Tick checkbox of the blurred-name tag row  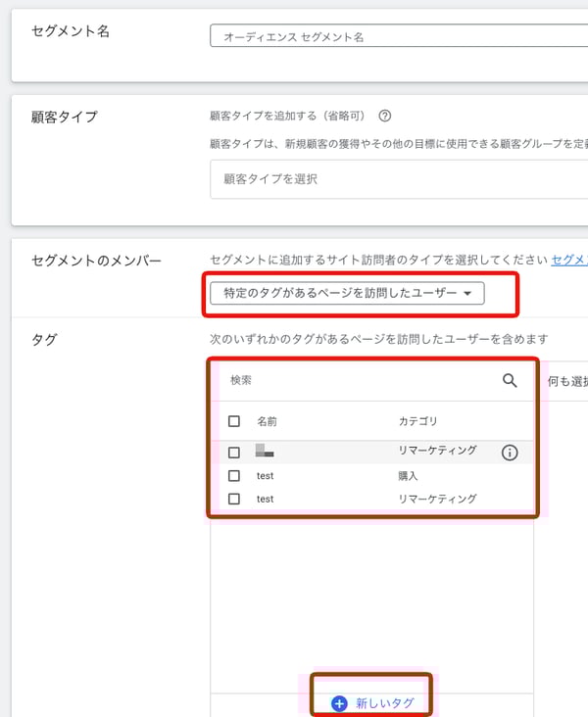coord(233,453)
